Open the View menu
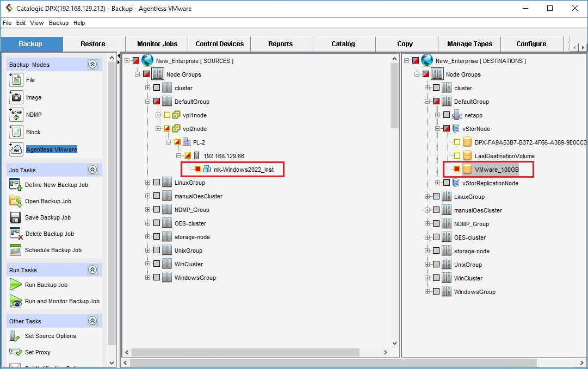 pyautogui.click(x=37, y=23)
